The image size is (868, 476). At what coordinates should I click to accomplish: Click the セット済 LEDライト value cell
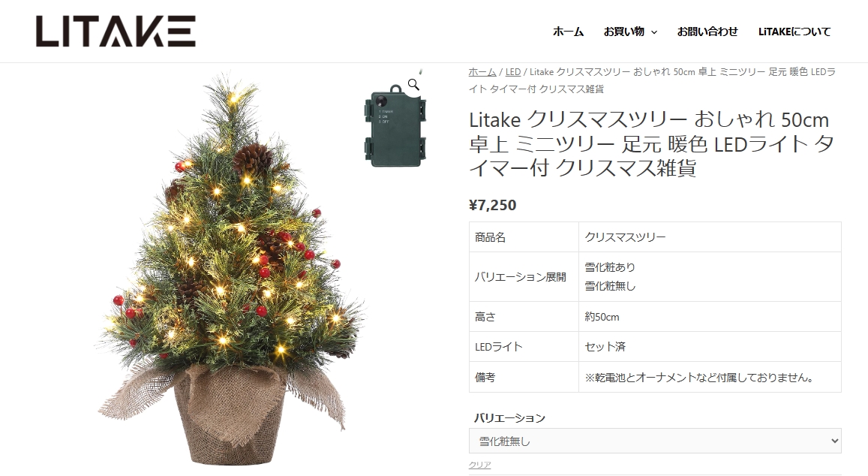tap(710, 347)
